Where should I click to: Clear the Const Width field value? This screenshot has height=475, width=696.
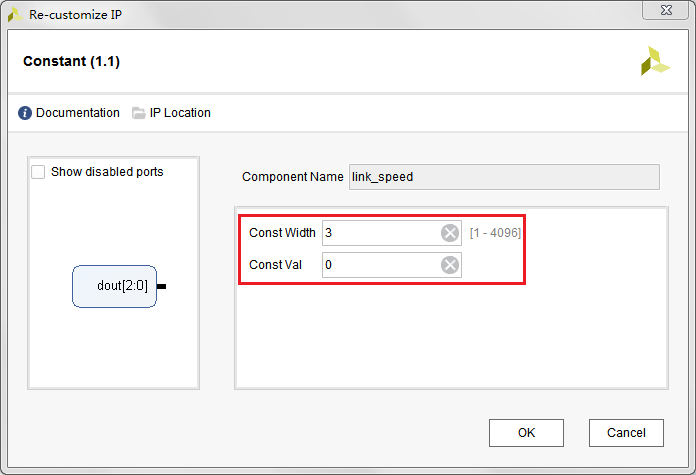pyautogui.click(x=450, y=233)
